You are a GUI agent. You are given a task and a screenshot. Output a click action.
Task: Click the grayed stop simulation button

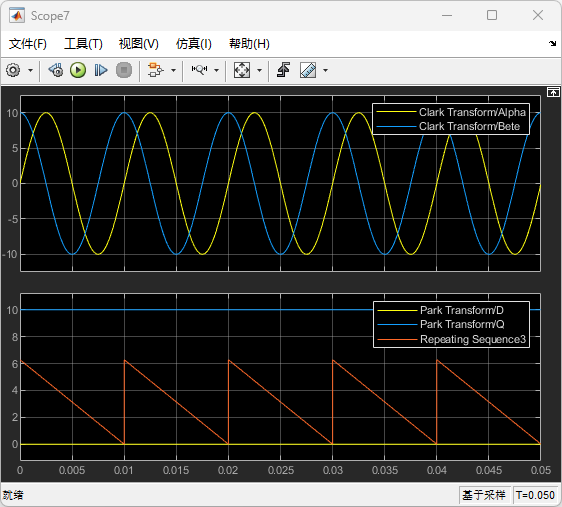(x=124, y=70)
